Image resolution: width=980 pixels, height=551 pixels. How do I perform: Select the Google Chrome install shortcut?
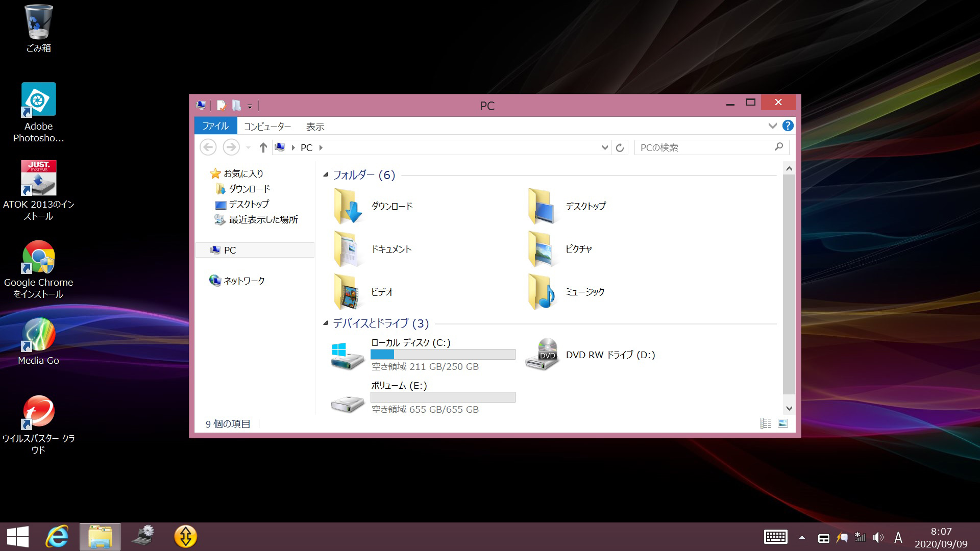coord(38,269)
